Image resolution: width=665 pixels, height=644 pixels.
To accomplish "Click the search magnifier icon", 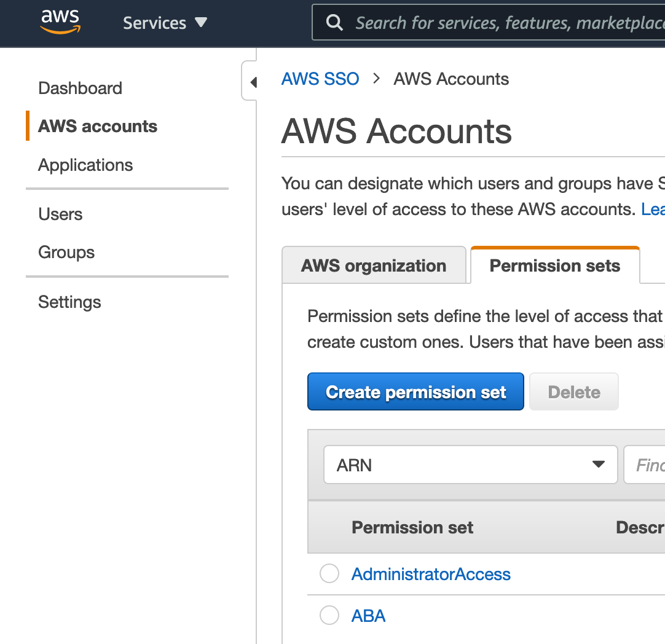I will [x=334, y=23].
